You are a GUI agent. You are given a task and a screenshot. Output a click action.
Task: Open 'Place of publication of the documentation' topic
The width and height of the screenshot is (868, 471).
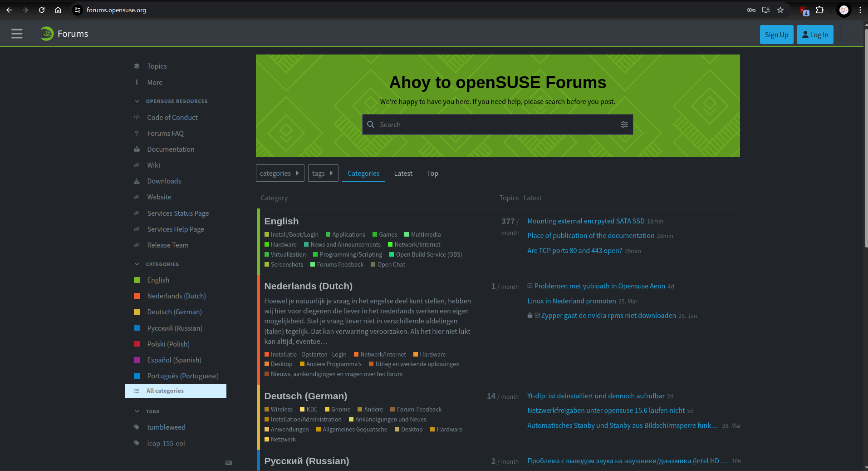[591, 236]
